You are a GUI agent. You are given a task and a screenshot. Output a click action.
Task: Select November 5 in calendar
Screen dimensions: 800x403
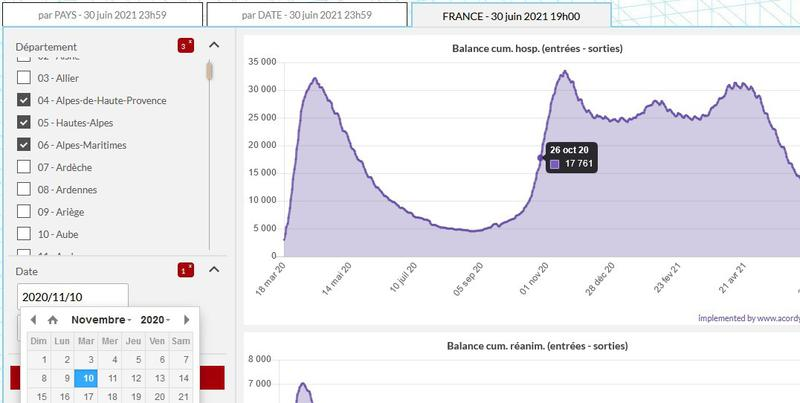(x=134, y=360)
